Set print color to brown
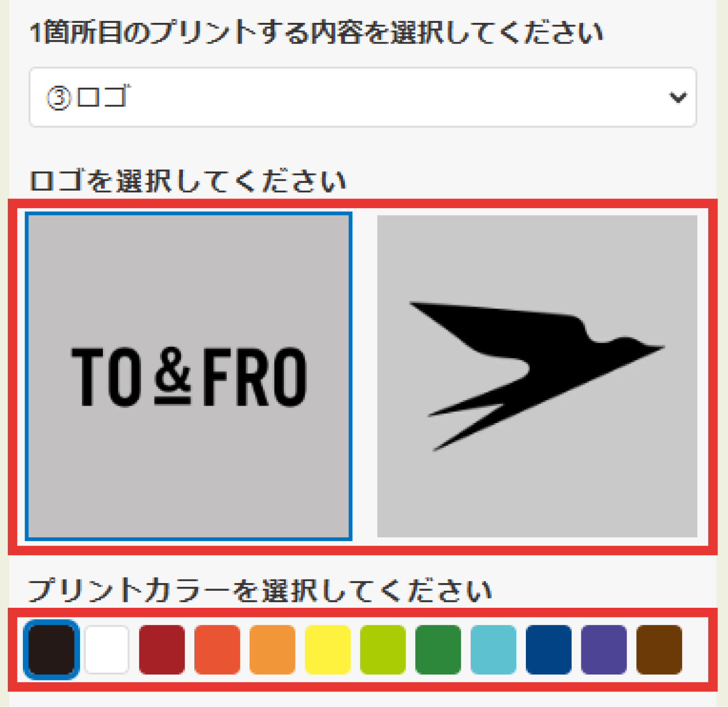728x707 pixels. coord(659,649)
